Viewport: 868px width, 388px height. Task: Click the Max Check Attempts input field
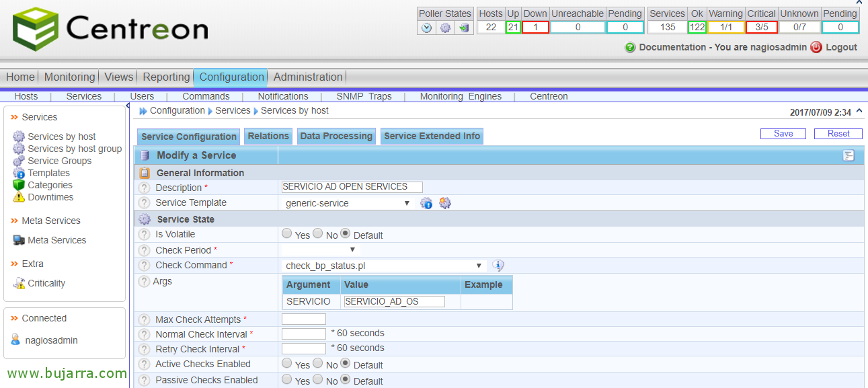[x=304, y=319]
